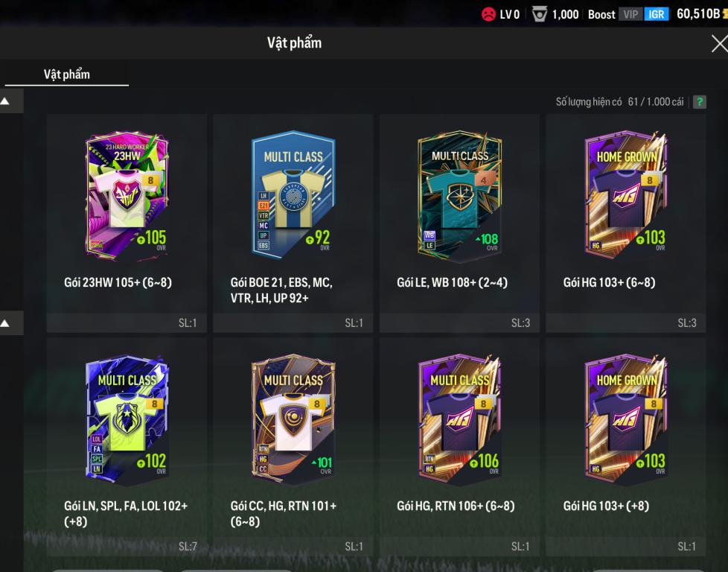The width and height of the screenshot is (728, 572).
Task: Click the item count 61 / 1.000 cái
Action: (x=656, y=102)
